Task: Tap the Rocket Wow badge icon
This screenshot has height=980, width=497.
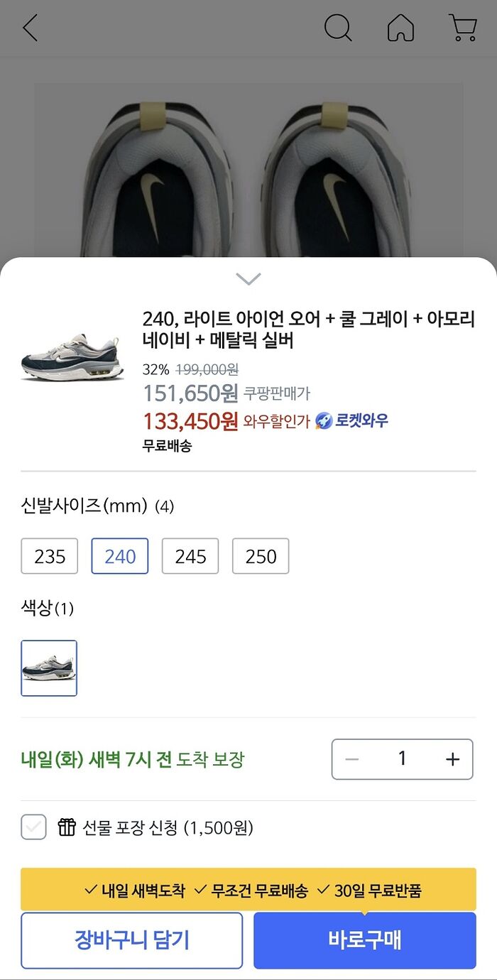Action: coord(324,420)
